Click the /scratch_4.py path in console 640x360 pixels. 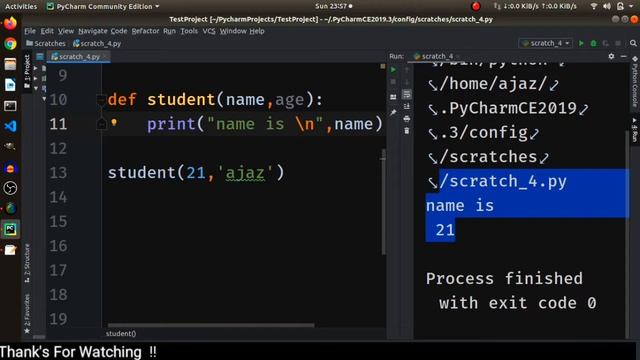502,181
